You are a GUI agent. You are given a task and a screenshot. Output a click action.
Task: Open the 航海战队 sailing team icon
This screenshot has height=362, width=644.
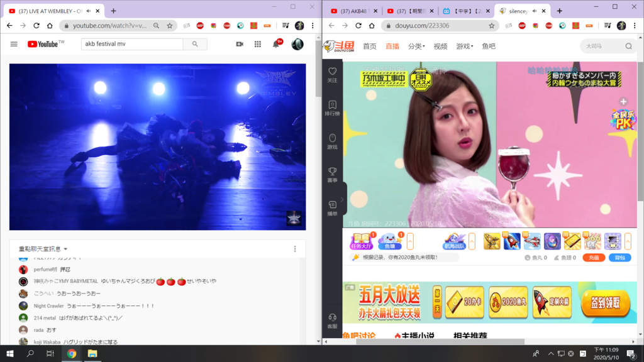coord(454,241)
